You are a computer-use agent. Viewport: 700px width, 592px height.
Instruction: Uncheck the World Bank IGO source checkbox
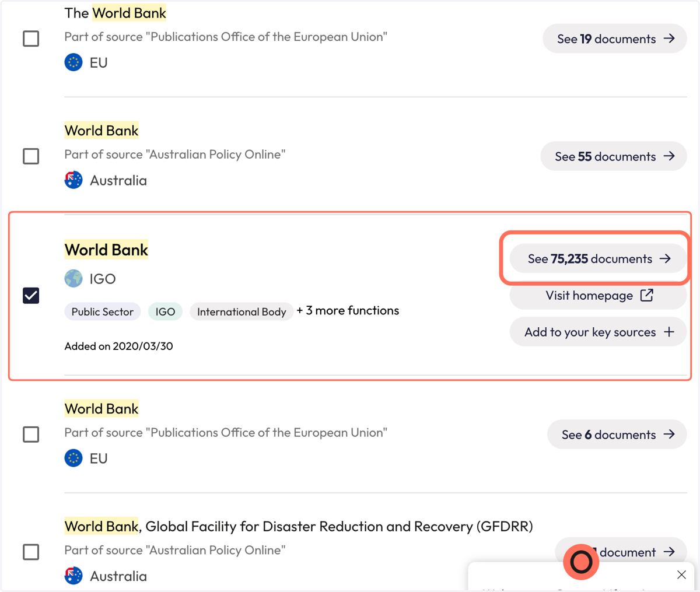click(31, 296)
